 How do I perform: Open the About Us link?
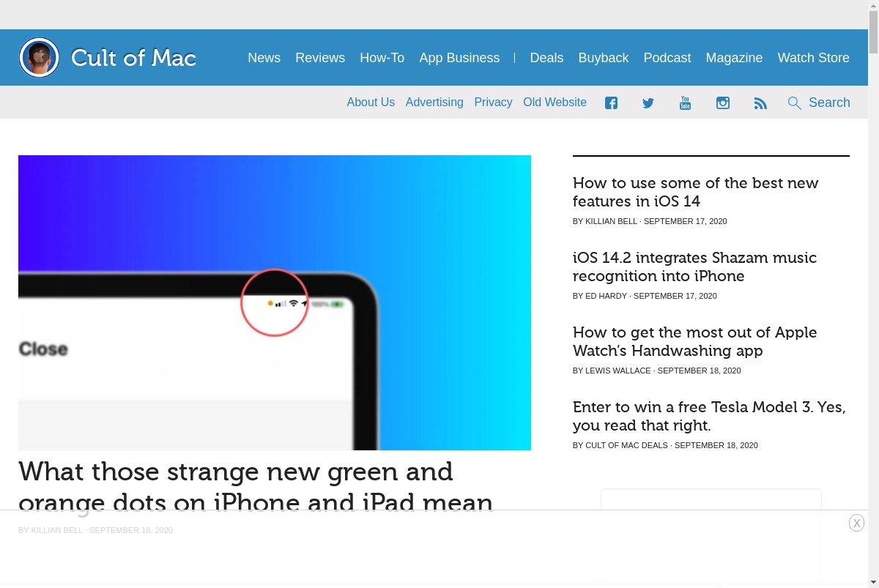click(x=371, y=103)
